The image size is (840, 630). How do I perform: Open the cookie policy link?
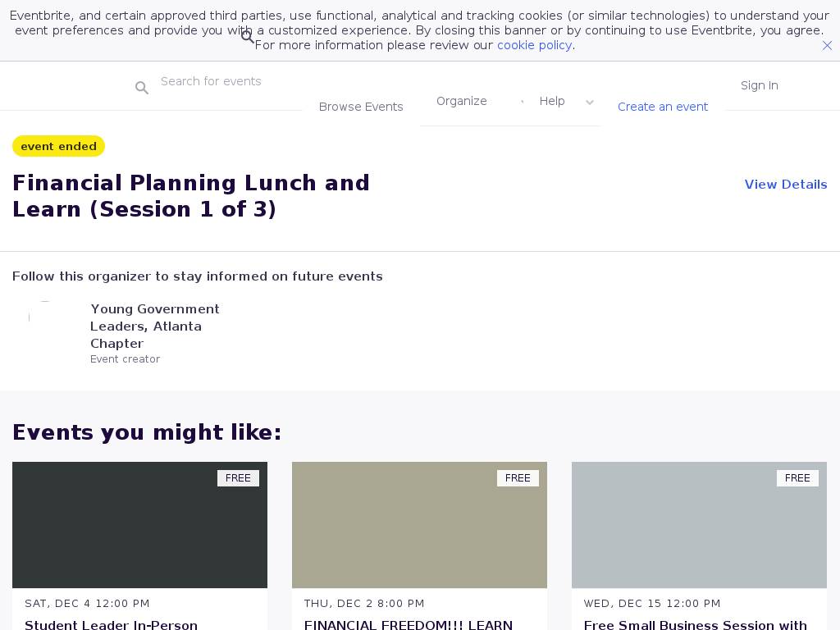click(534, 45)
